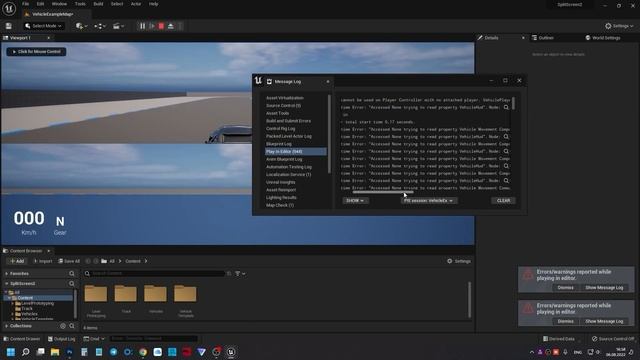Image resolution: width=640 pixels, height=360 pixels.
Task: Expand the Collections section
Action: pyautogui.click(x=7, y=326)
